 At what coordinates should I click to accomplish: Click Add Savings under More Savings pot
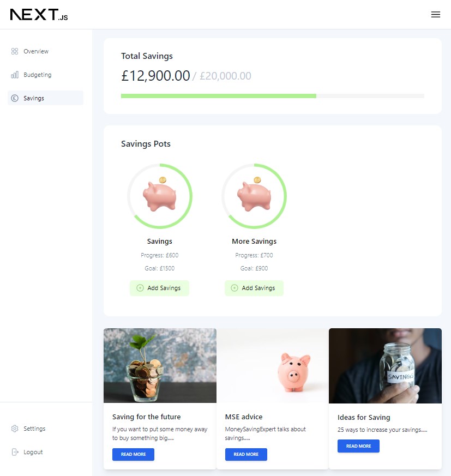click(x=254, y=288)
